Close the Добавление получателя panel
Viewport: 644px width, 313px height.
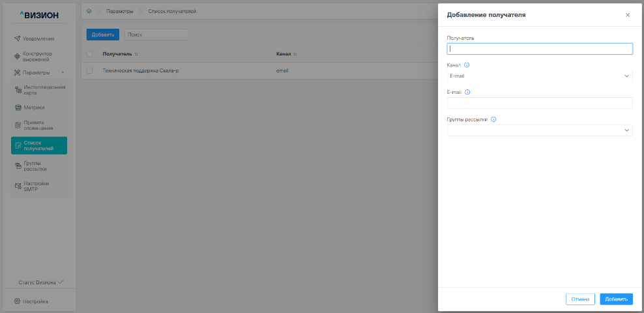(628, 14)
